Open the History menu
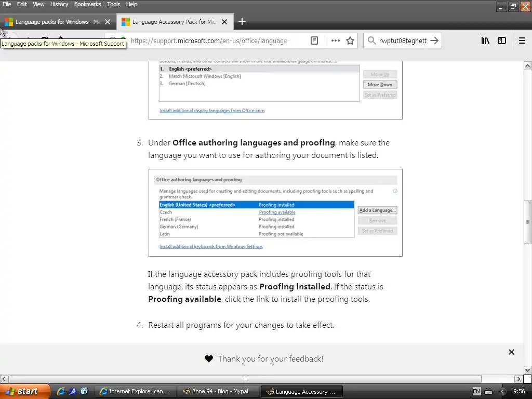Screen dimensions: 532x399 (59, 4)
